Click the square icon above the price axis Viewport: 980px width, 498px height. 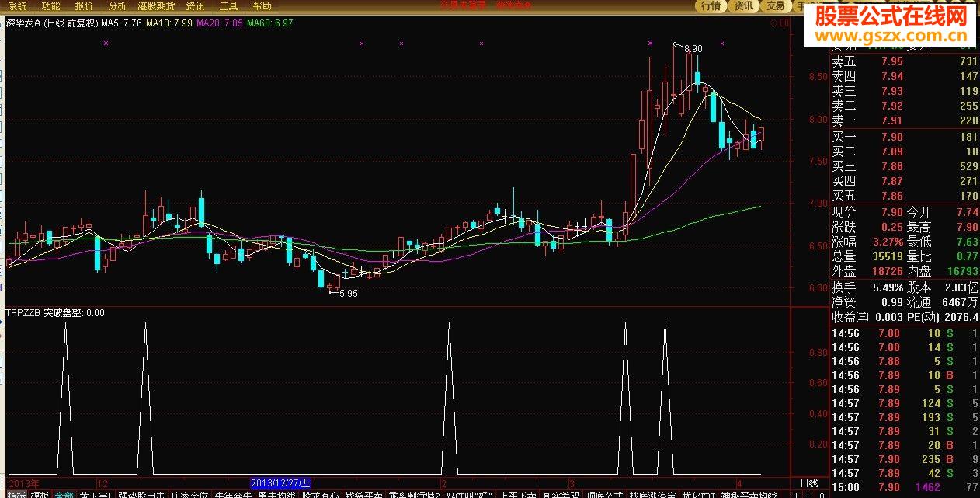coord(784,23)
